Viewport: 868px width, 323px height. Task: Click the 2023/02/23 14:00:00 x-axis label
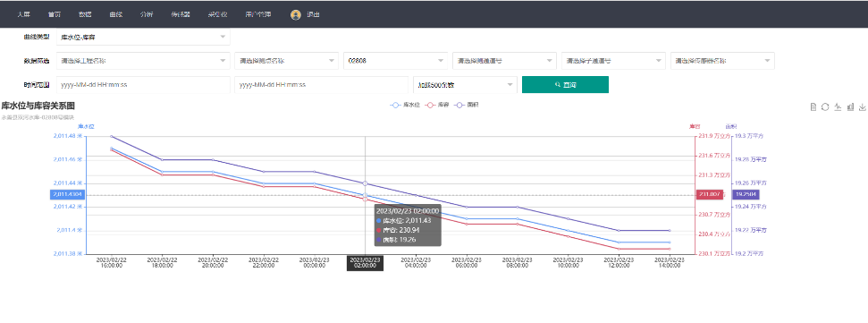click(x=670, y=263)
